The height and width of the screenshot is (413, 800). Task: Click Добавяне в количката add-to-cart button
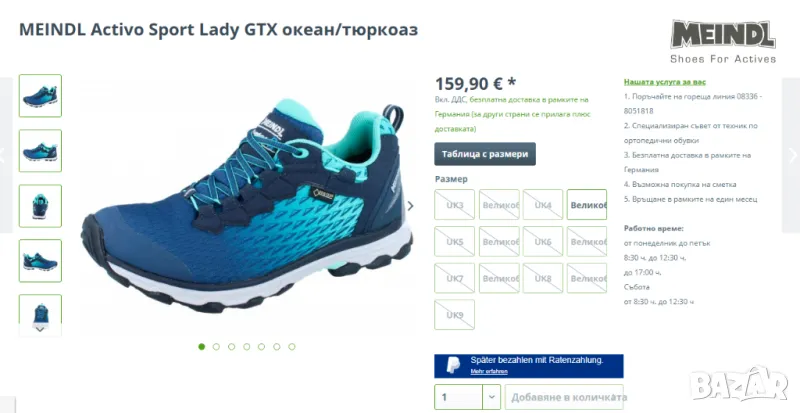click(564, 397)
